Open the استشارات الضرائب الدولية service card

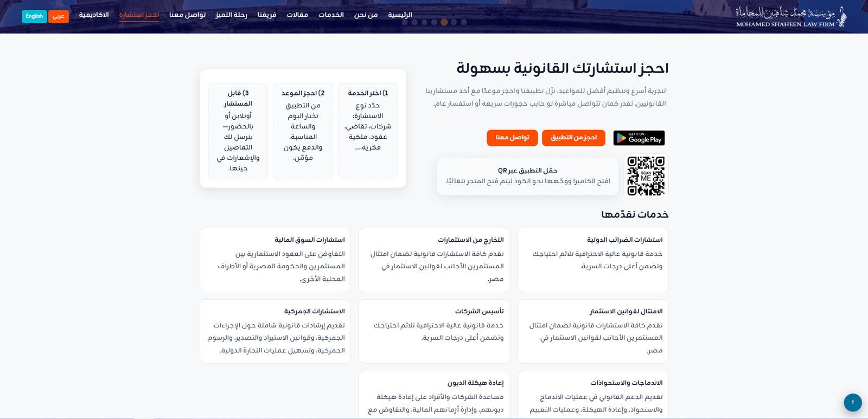pyautogui.click(x=593, y=260)
